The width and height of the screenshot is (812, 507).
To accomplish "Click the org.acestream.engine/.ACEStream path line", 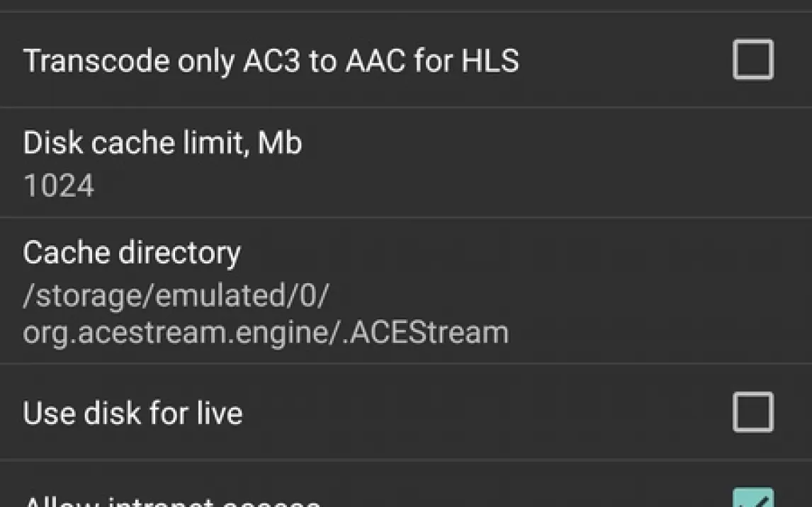I will [x=266, y=332].
